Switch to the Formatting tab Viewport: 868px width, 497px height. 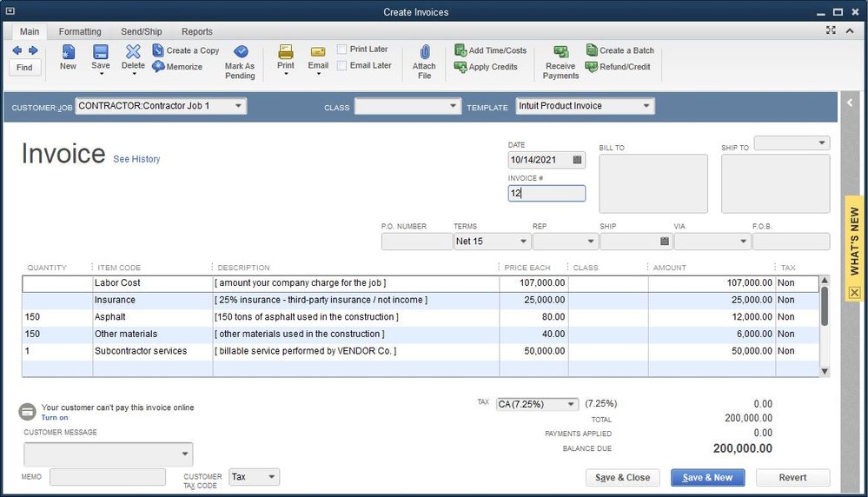tap(80, 31)
